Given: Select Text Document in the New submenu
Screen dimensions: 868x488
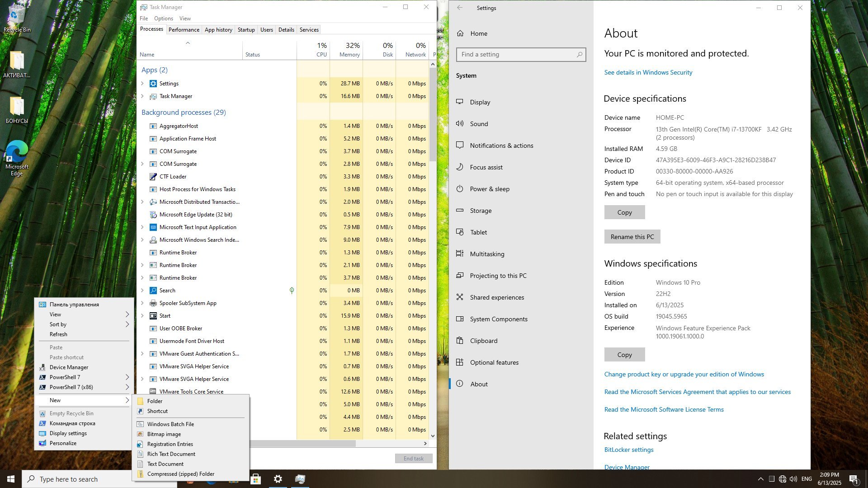Looking at the screenshot, I should 190,464.
